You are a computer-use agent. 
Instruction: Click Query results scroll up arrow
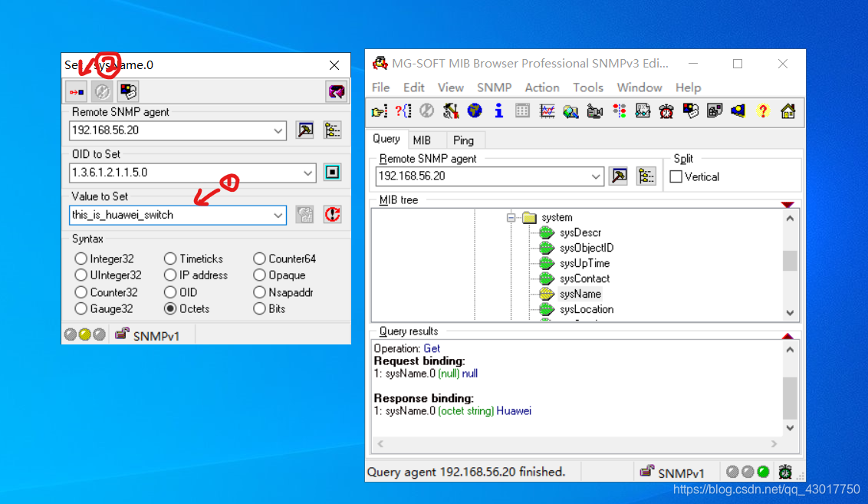790,350
